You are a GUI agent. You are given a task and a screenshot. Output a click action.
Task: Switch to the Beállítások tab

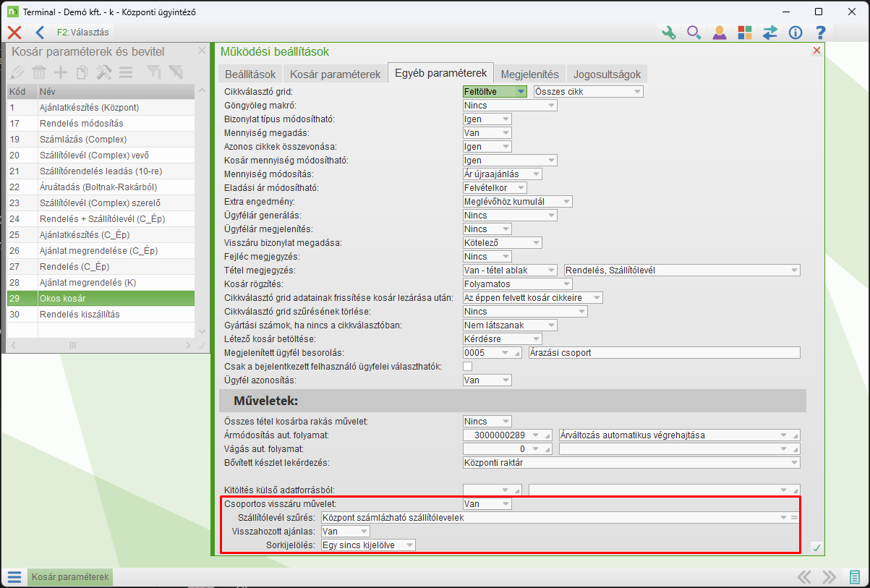coord(250,74)
